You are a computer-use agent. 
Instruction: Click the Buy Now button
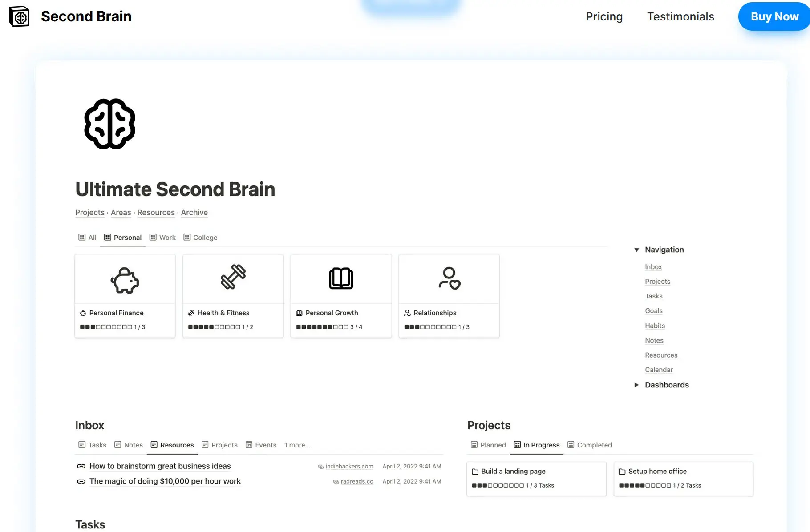[x=774, y=16]
